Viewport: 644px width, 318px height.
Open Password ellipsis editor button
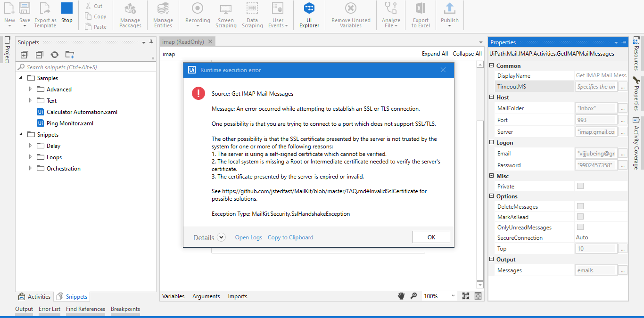(623, 165)
